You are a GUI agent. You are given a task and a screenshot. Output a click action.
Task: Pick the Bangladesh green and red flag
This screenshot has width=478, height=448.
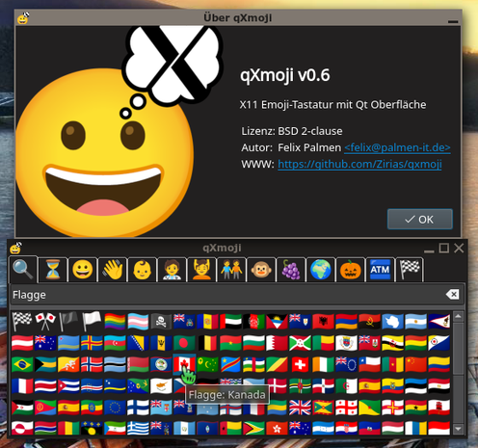pos(184,343)
